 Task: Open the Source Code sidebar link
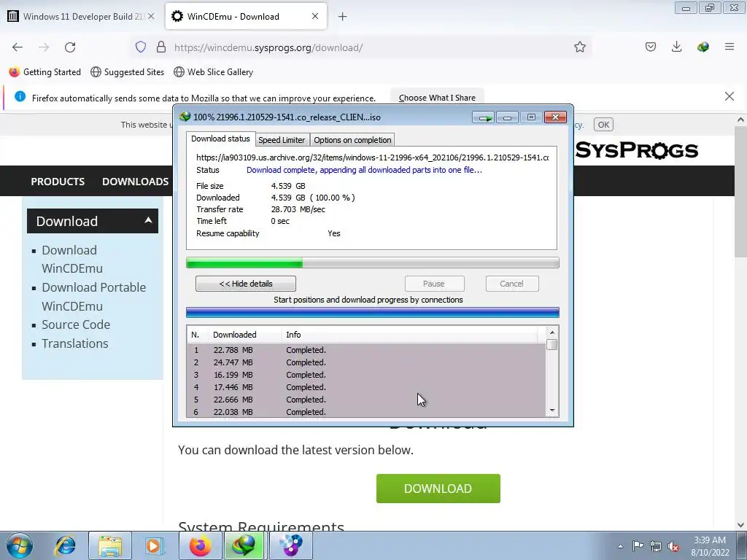[76, 324]
